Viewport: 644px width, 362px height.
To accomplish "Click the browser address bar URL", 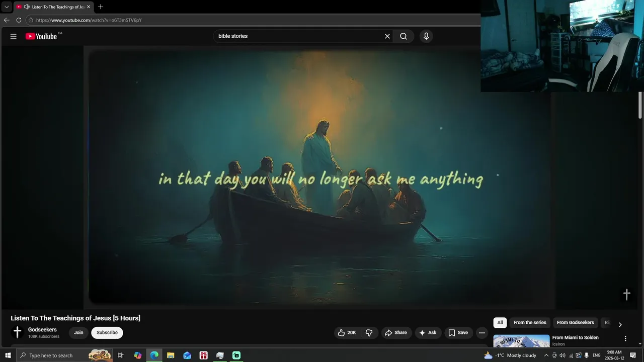I will [89, 20].
